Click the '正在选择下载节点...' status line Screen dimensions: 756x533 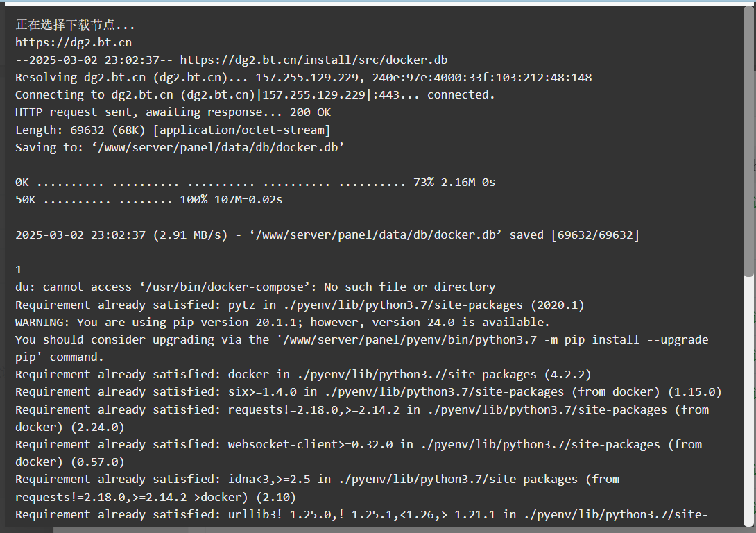click(x=75, y=24)
